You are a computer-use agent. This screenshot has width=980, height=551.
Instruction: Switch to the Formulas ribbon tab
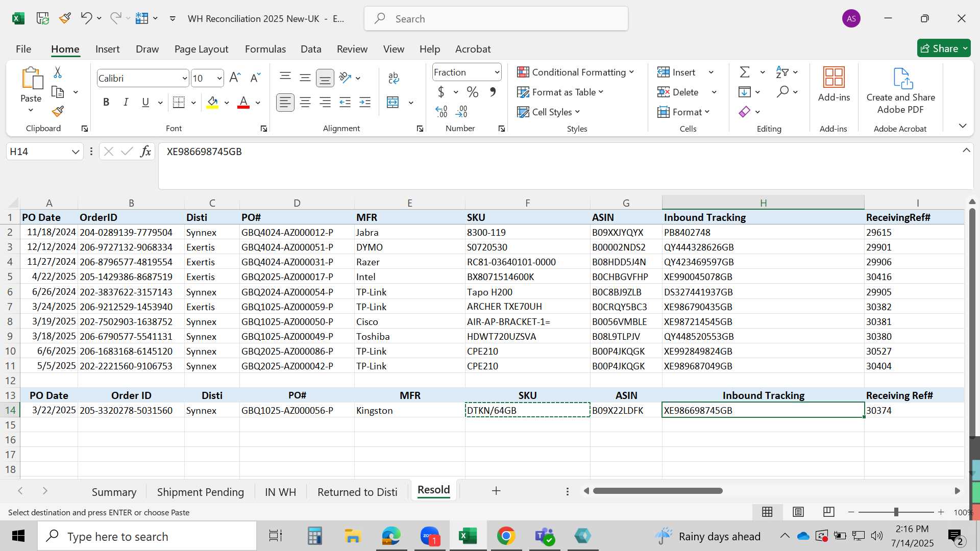click(265, 49)
